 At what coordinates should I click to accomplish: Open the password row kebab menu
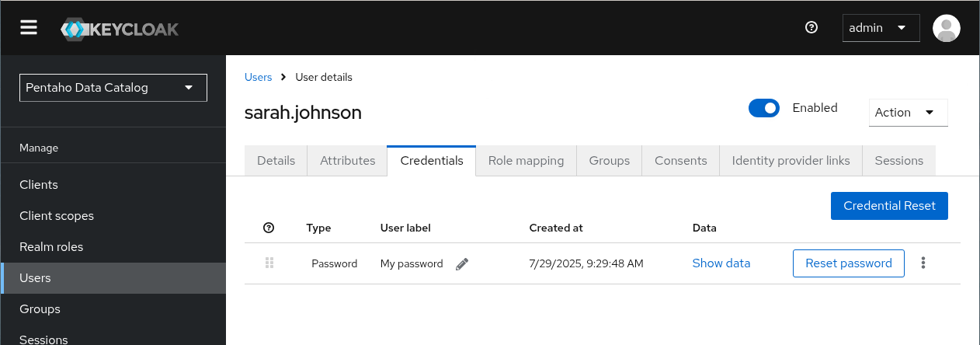(x=923, y=263)
